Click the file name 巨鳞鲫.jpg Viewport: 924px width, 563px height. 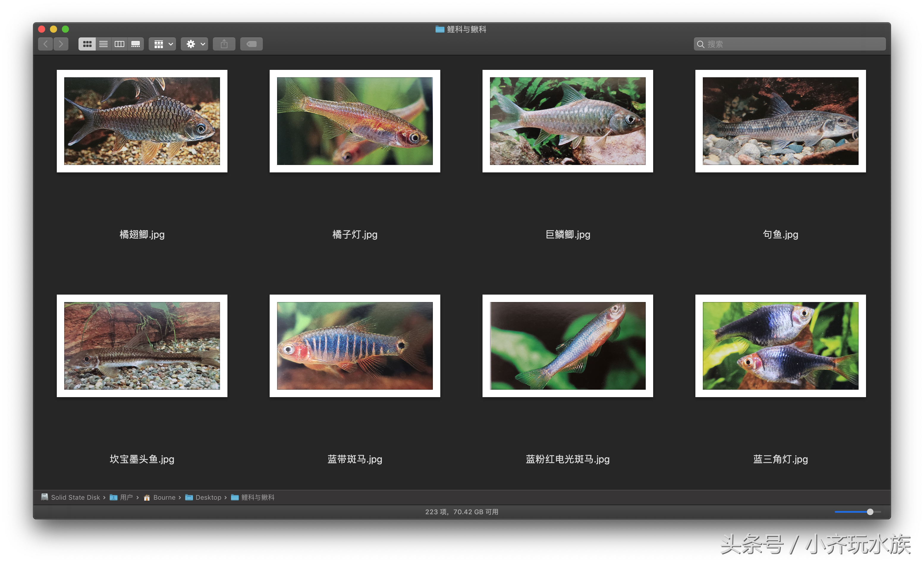point(568,235)
